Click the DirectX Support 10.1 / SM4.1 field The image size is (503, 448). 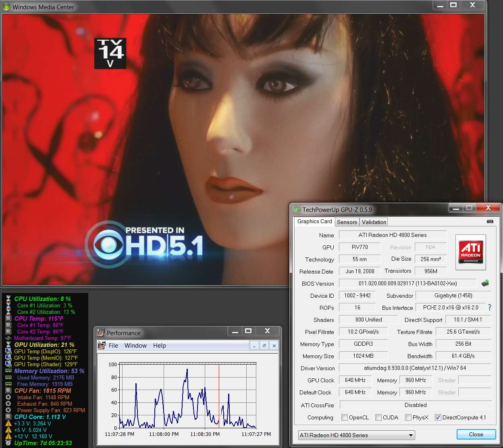coord(468,319)
